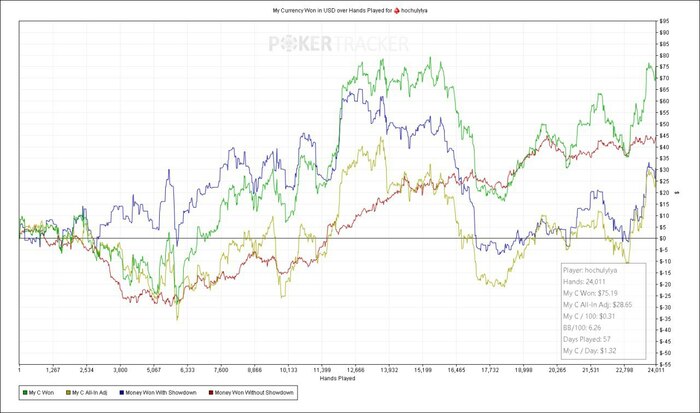
Task: Select the Money Won Without Showdown label
Action: coord(254,393)
